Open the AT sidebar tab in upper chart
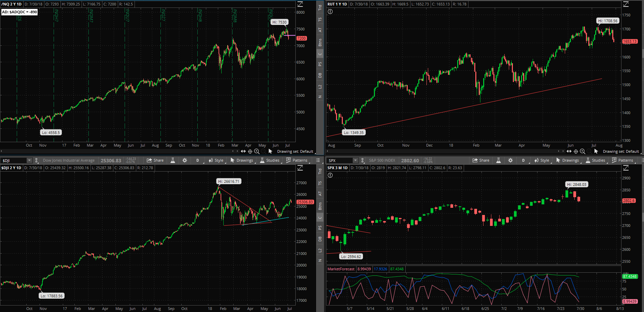This screenshot has height=312, width=644. pos(320,30)
